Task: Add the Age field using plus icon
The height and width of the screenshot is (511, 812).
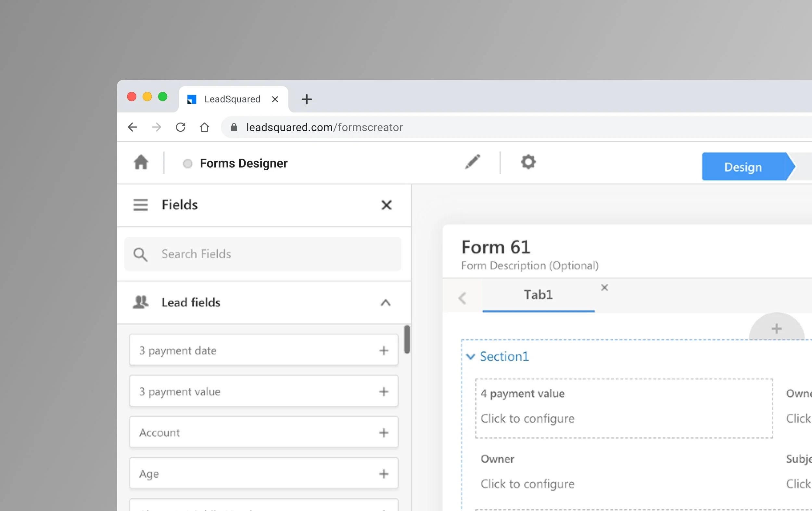Action: (x=383, y=474)
